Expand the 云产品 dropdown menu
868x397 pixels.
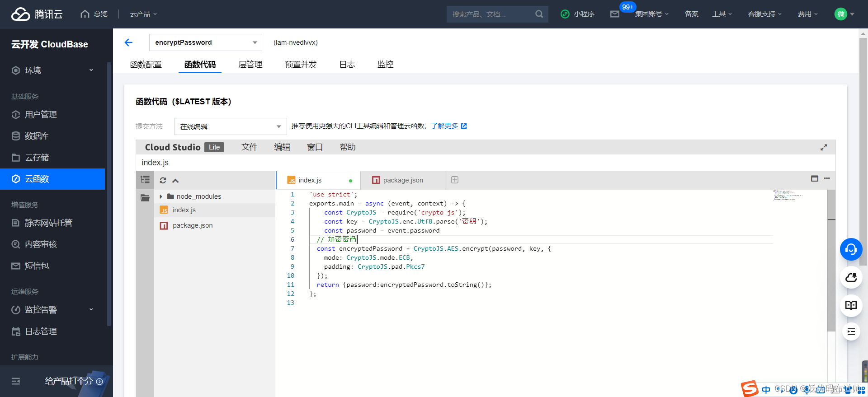click(x=143, y=14)
